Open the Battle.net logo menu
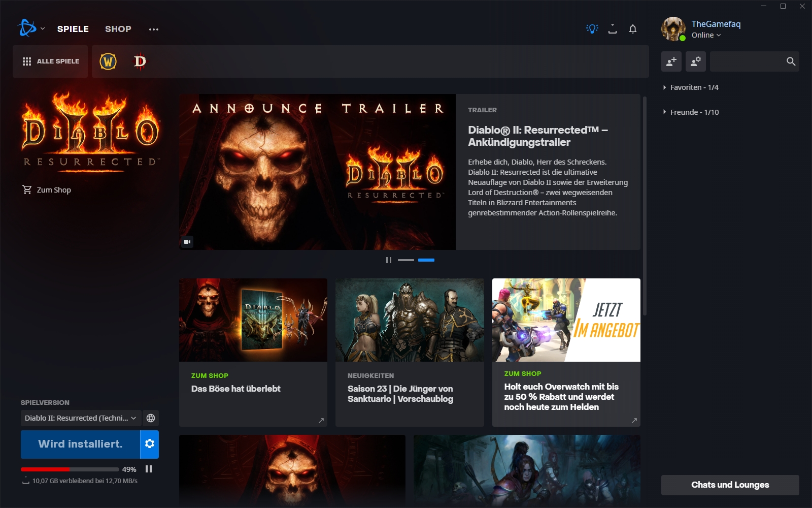Screen dimensions: 812x508 (x=27, y=28)
